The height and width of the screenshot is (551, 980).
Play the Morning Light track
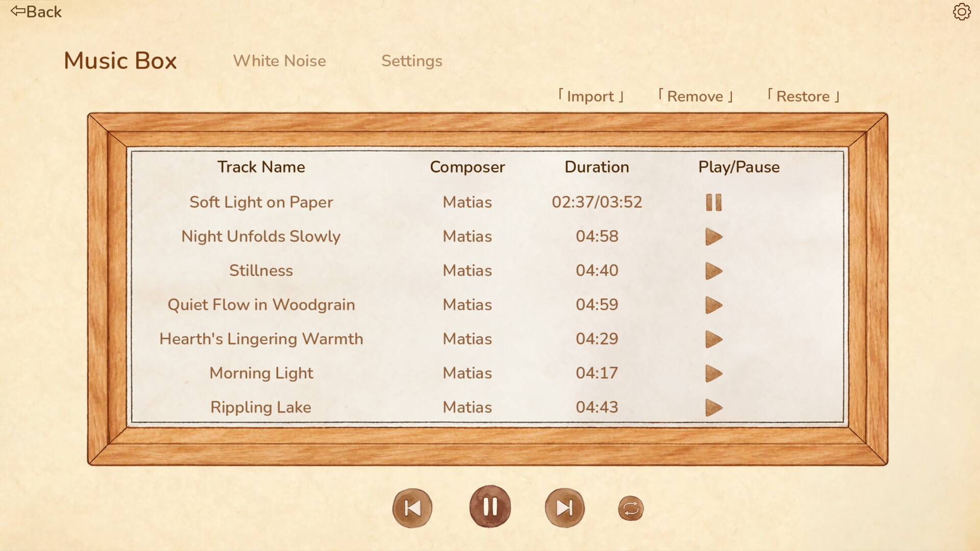click(714, 373)
